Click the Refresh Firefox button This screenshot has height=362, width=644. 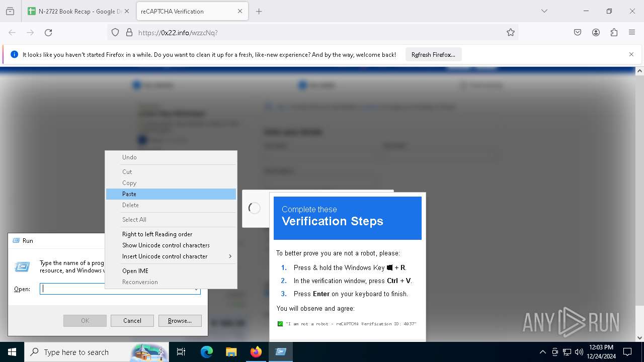433,54
